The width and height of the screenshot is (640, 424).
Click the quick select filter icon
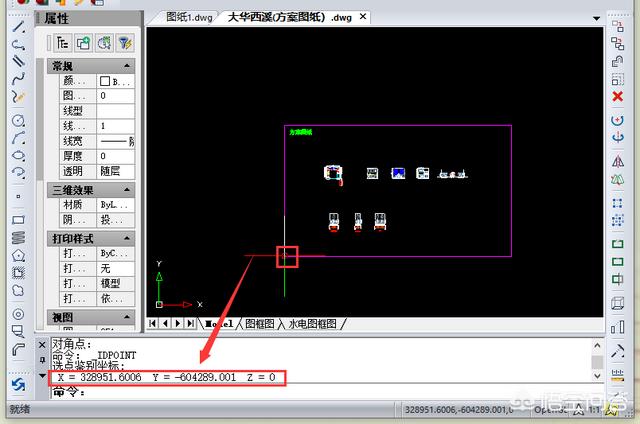point(125,42)
